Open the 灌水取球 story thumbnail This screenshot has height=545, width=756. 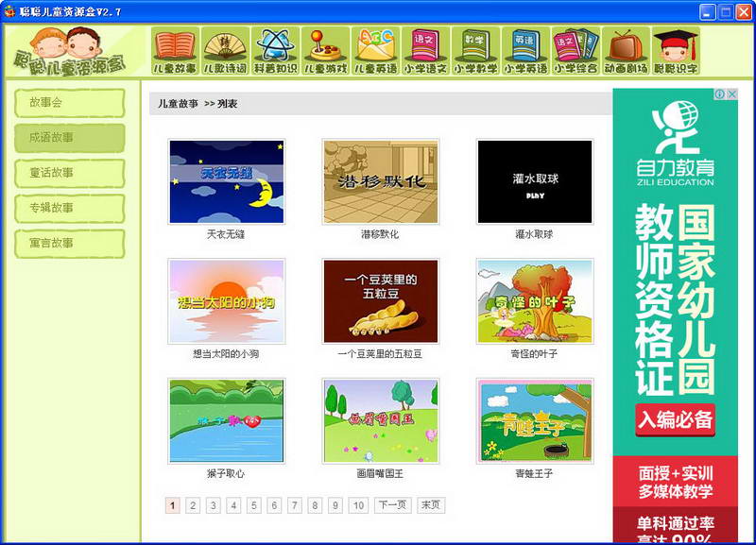tap(535, 181)
